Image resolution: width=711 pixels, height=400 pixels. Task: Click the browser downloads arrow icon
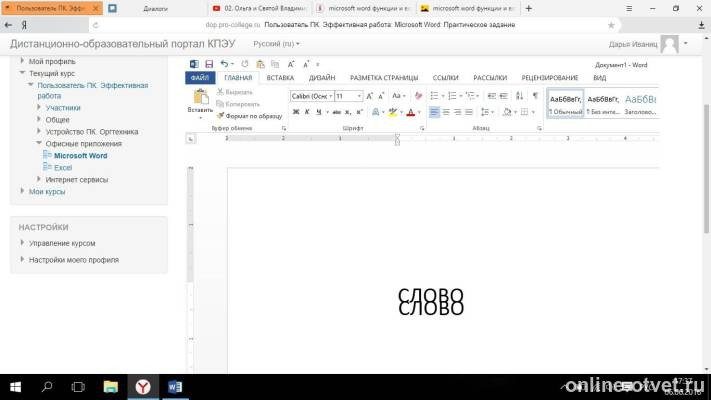[x=701, y=25]
